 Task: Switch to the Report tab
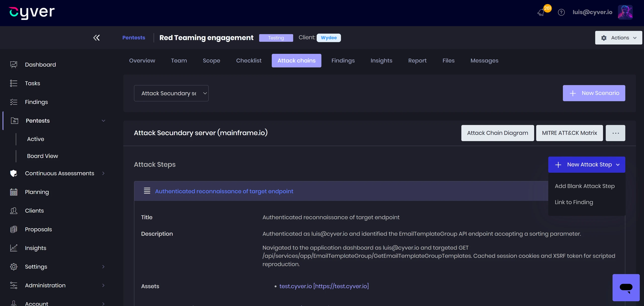(x=417, y=61)
